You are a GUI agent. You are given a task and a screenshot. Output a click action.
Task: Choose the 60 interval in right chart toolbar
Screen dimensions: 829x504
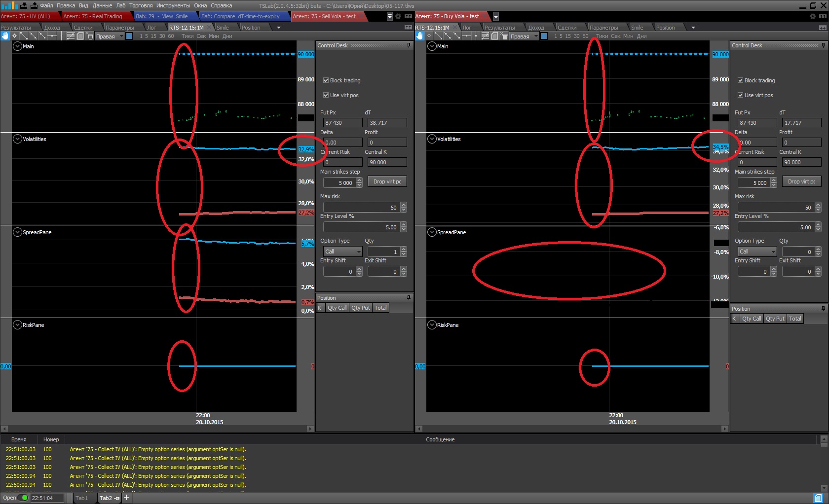[x=585, y=36]
